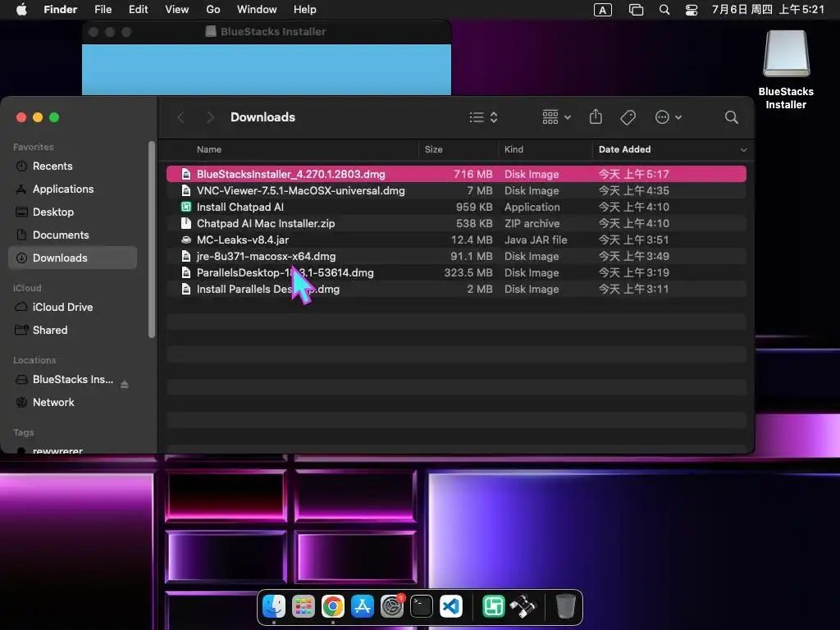The height and width of the screenshot is (630, 840).
Task: Open Shared in the sidebar
Action: pyautogui.click(x=73, y=330)
